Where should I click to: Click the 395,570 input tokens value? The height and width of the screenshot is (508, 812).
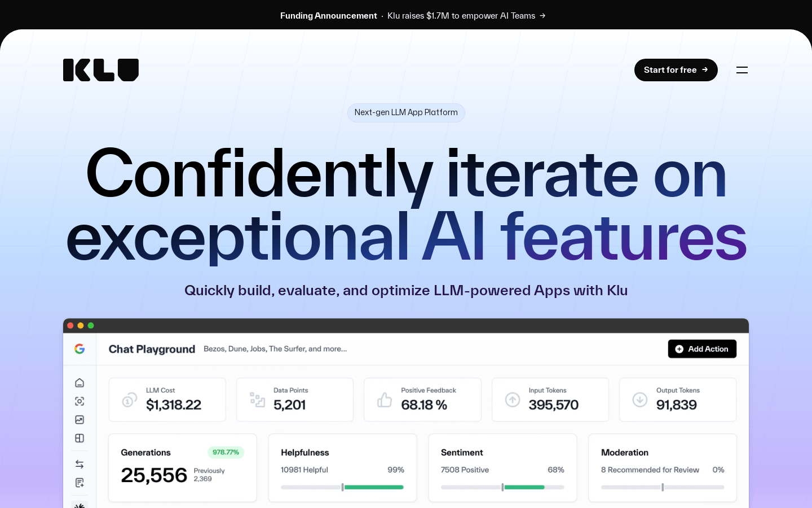point(554,405)
